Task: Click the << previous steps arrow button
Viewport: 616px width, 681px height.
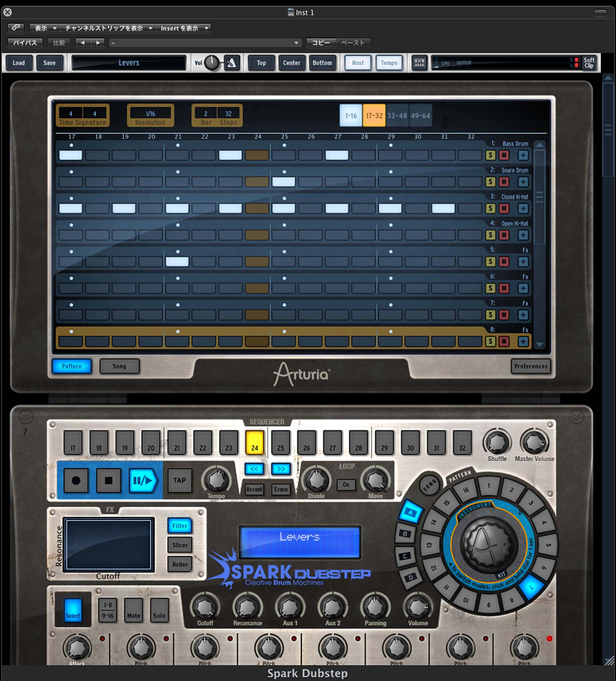Action: (x=254, y=469)
